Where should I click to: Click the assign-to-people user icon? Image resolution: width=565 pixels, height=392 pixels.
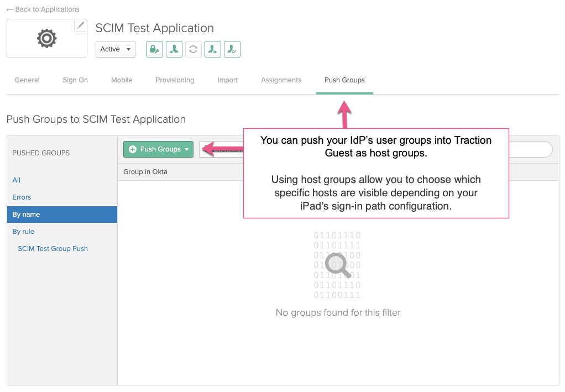174,49
